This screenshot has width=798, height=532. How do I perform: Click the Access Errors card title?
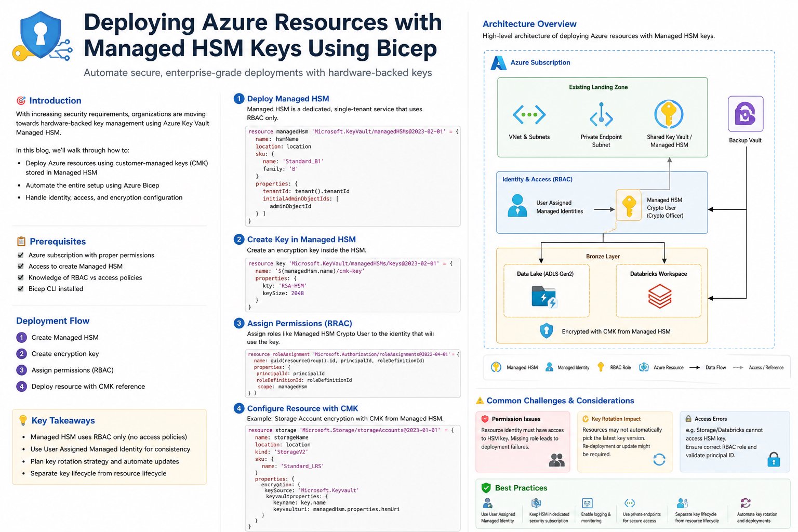coord(711,419)
